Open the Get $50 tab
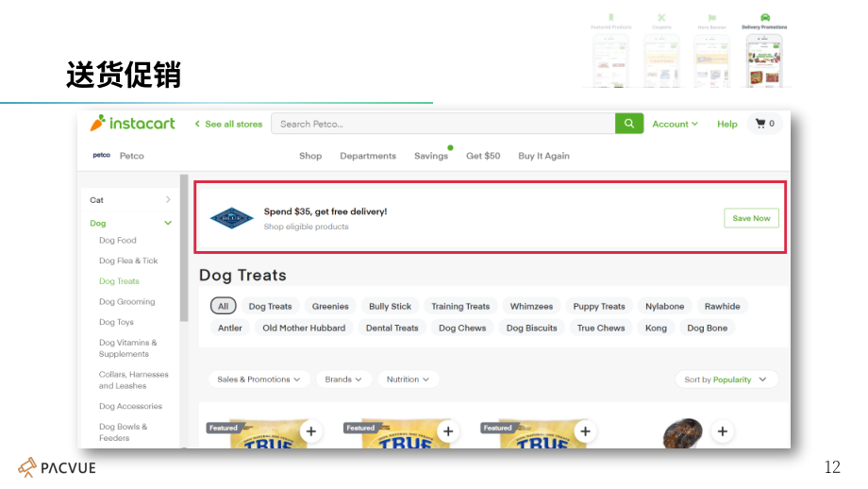The width and height of the screenshot is (868, 489). coord(483,156)
